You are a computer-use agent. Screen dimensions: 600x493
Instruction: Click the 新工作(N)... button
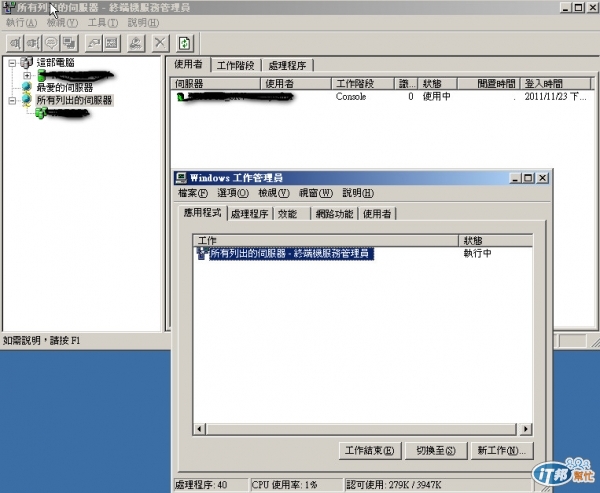tap(502, 451)
